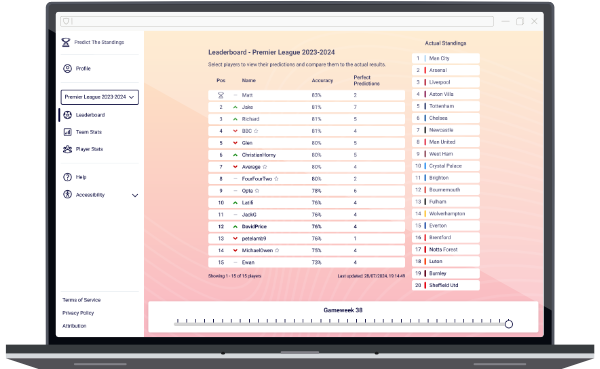Select player DavidPrice in the leaderboard
Screen dimensions: 600x369
pyautogui.click(x=307, y=227)
